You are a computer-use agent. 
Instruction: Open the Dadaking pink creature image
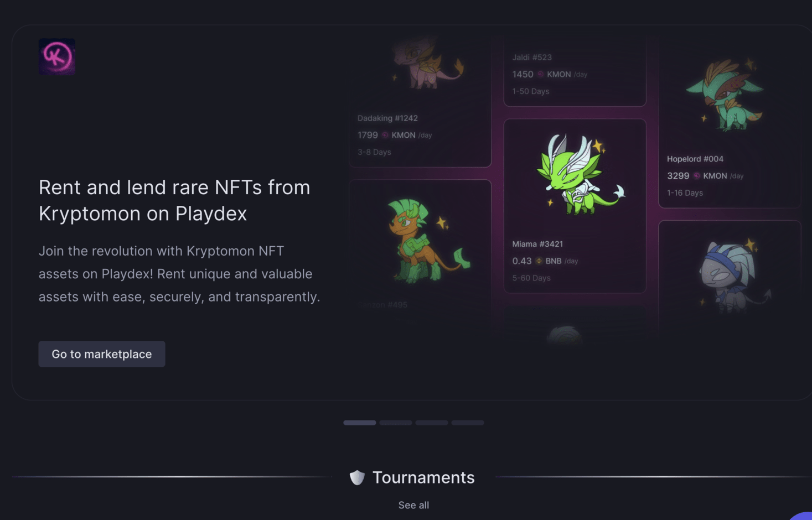click(427, 64)
